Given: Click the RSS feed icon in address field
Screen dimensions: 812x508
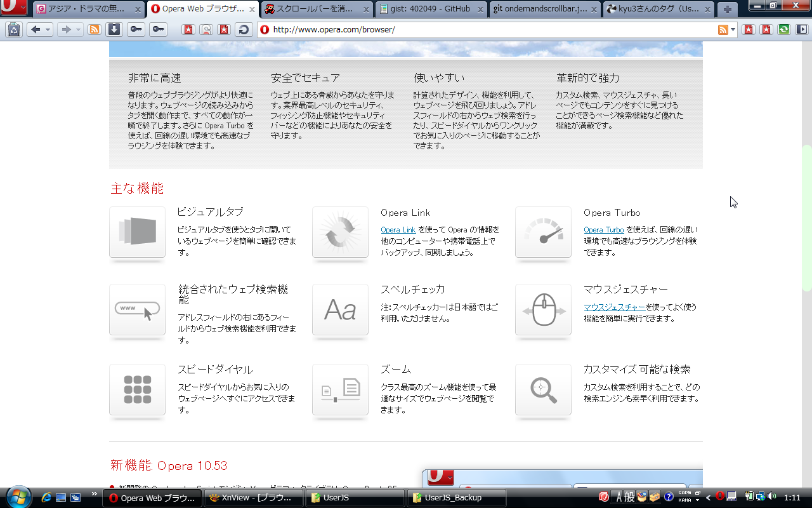Looking at the screenshot, I should (x=723, y=30).
